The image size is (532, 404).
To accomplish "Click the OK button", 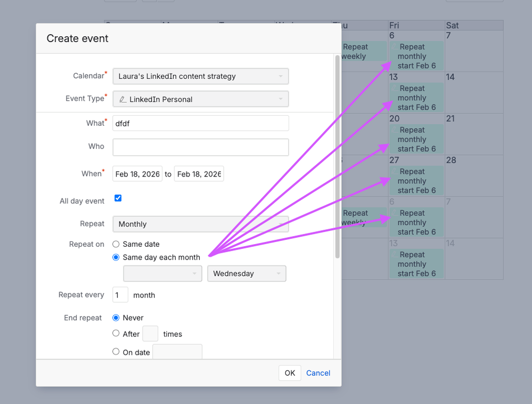I will pos(289,373).
